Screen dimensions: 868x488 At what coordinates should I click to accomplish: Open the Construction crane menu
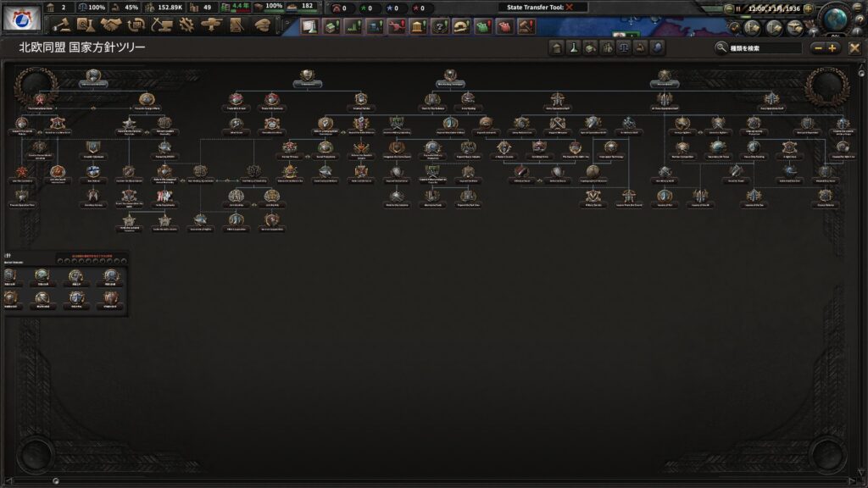point(162,25)
